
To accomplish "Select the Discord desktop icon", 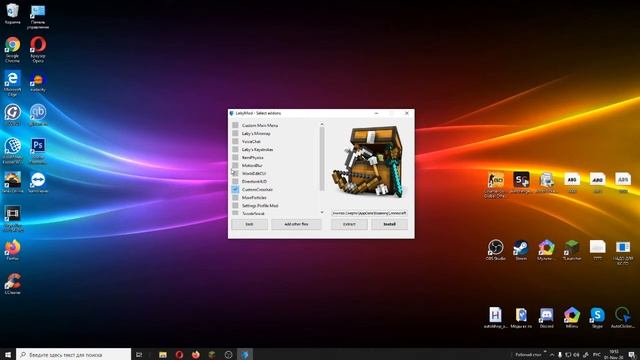I will point(547,318).
